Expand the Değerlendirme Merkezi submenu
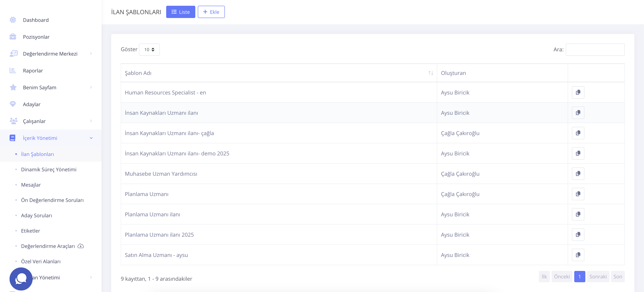 coord(91,53)
